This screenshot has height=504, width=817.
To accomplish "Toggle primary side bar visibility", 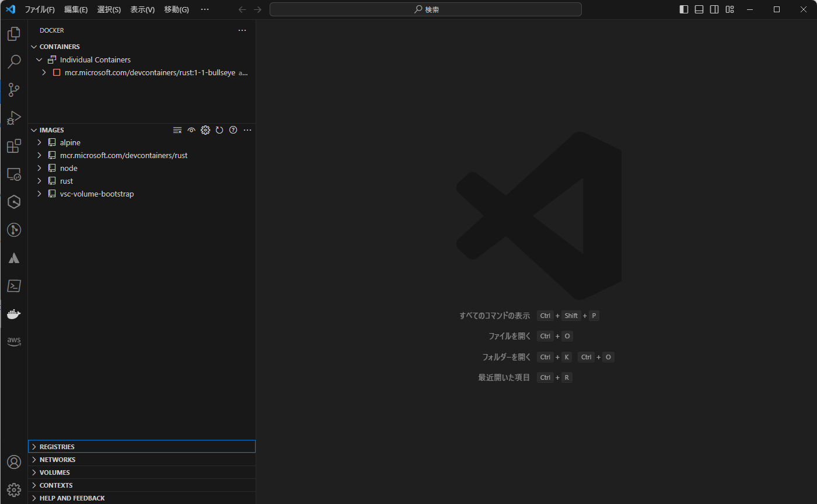I will [x=684, y=9].
